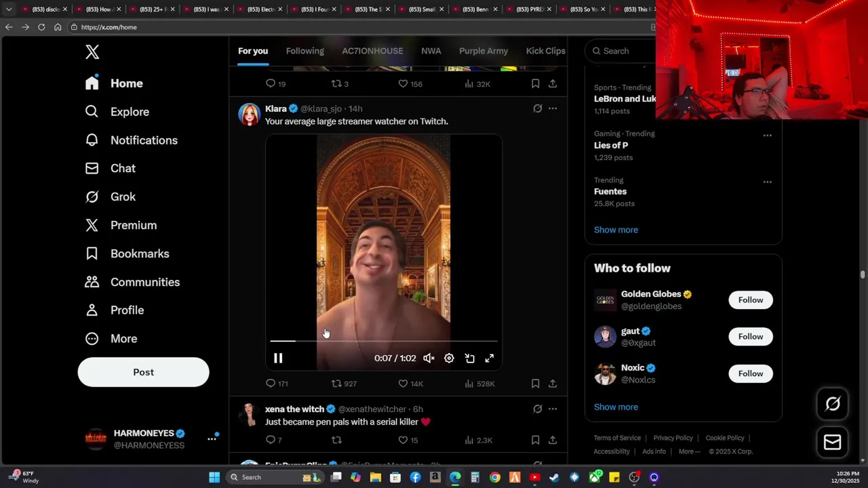Follow Noxic
The image size is (868, 488).
click(750, 373)
